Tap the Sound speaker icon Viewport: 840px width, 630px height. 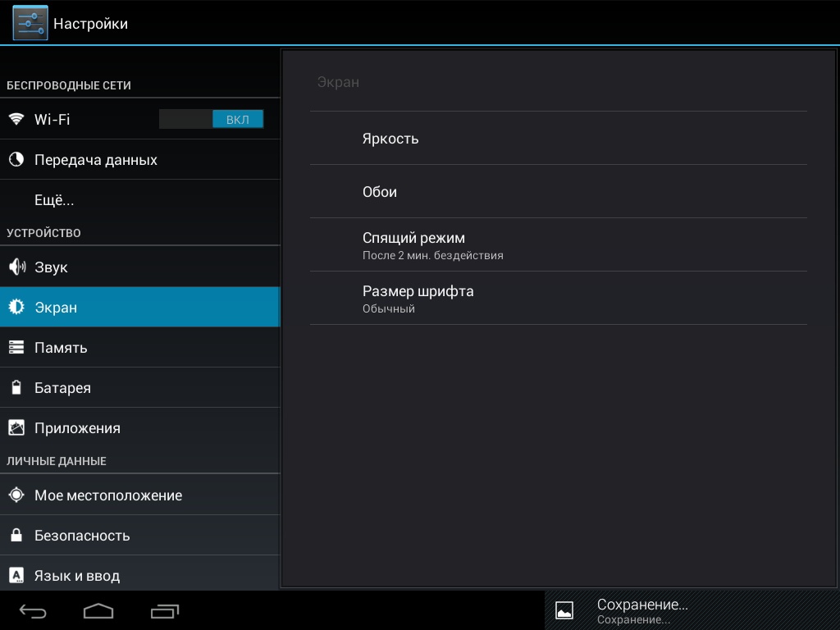click(16, 267)
